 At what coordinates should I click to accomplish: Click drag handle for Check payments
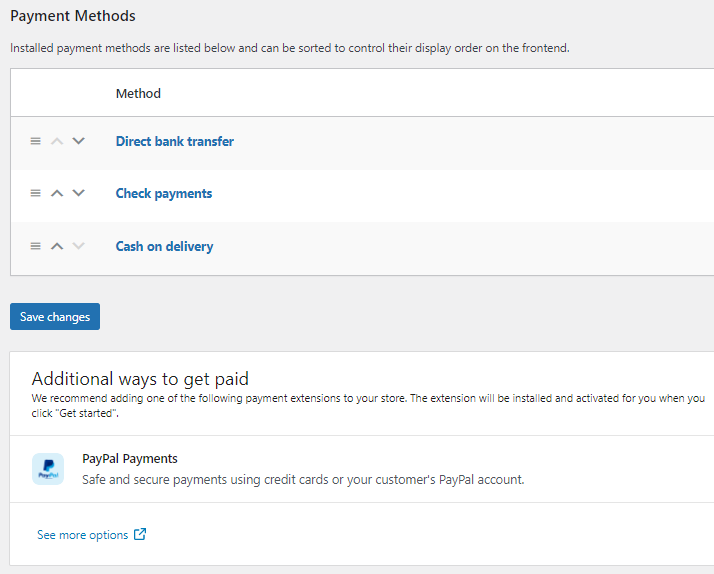click(35, 193)
